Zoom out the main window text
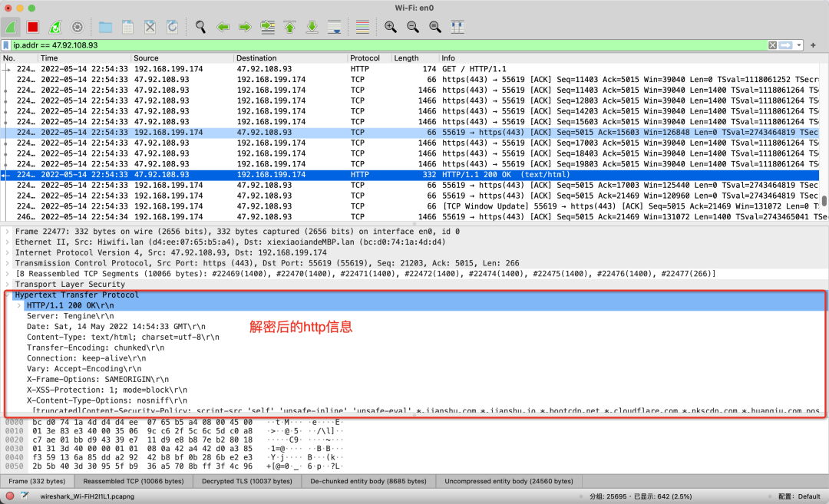Viewport: 829px width, 504px height. pos(412,27)
